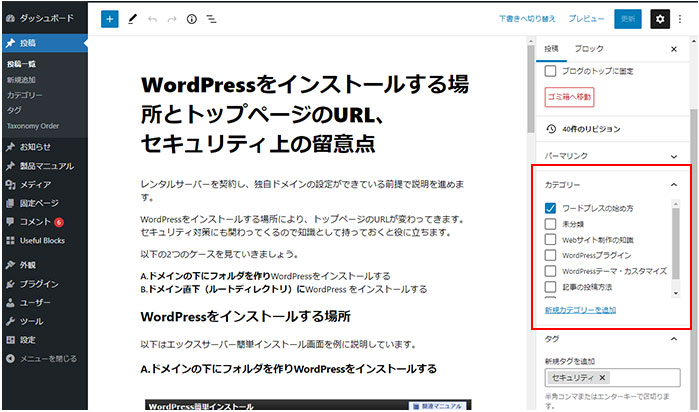Select the pencil edit tool icon

(x=132, y=19)
